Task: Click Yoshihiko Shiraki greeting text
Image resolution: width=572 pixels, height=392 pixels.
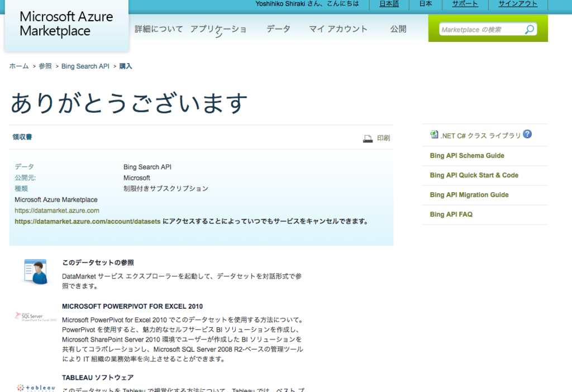Action: (x=307, y=4)
